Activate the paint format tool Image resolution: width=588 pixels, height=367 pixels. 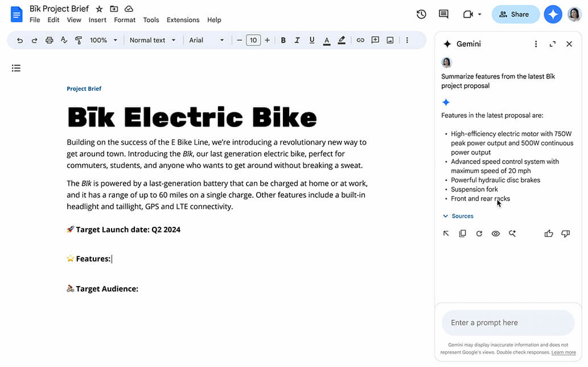tap(79, 40)
